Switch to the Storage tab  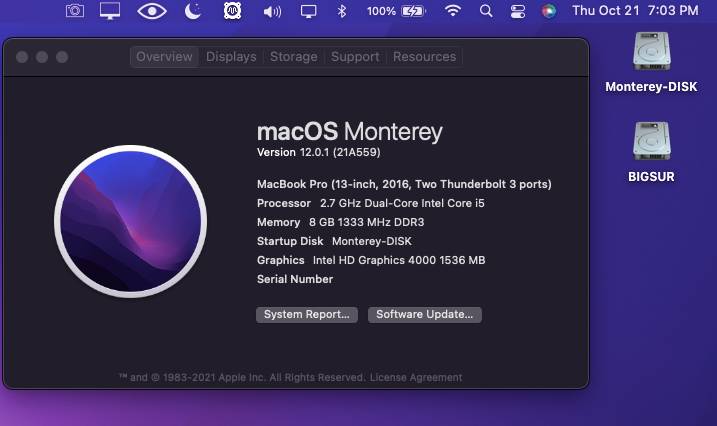tap(294, 57)
